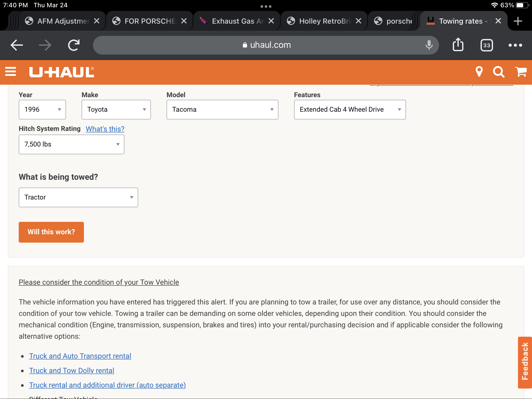Tap the U-Haul location pin icon
532x399 pixels.
479,72
